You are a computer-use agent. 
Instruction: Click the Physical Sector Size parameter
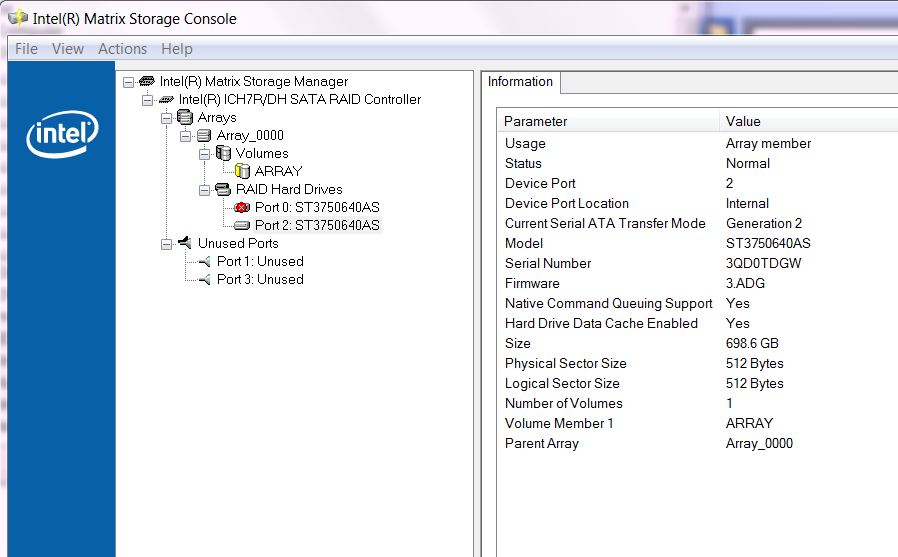(565, 364)
